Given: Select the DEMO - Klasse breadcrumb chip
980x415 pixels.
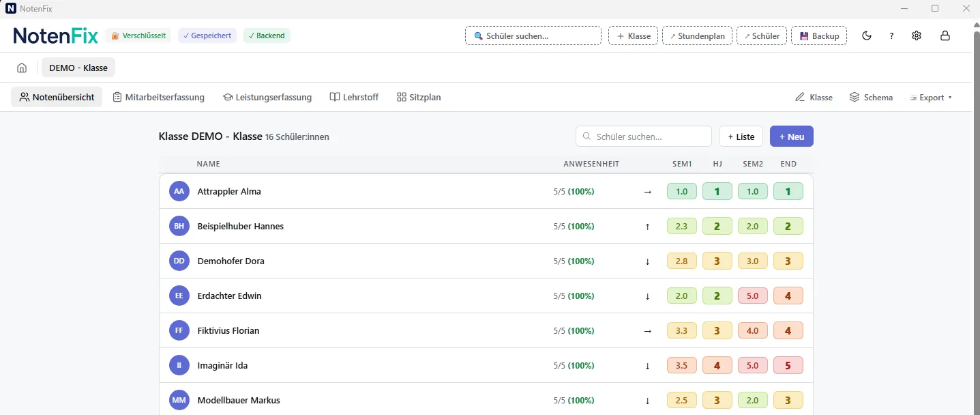Looking at the screenshot, I should click(78, 68).
